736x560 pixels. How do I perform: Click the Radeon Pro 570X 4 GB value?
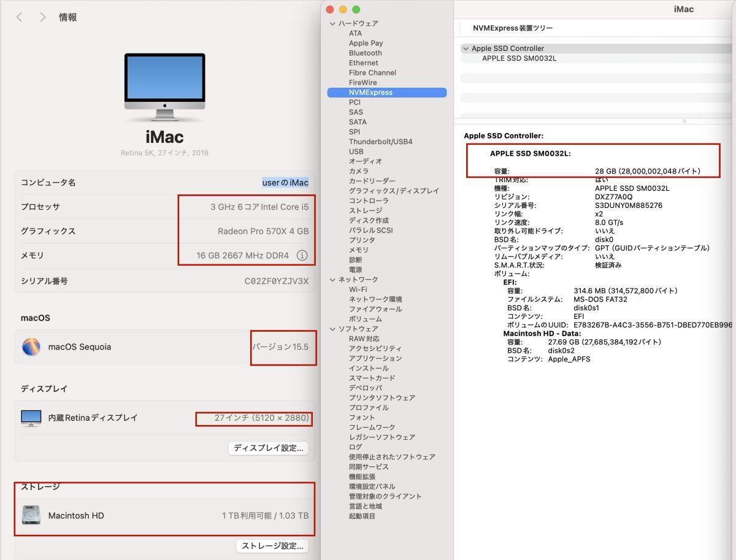tap(263, 231)
